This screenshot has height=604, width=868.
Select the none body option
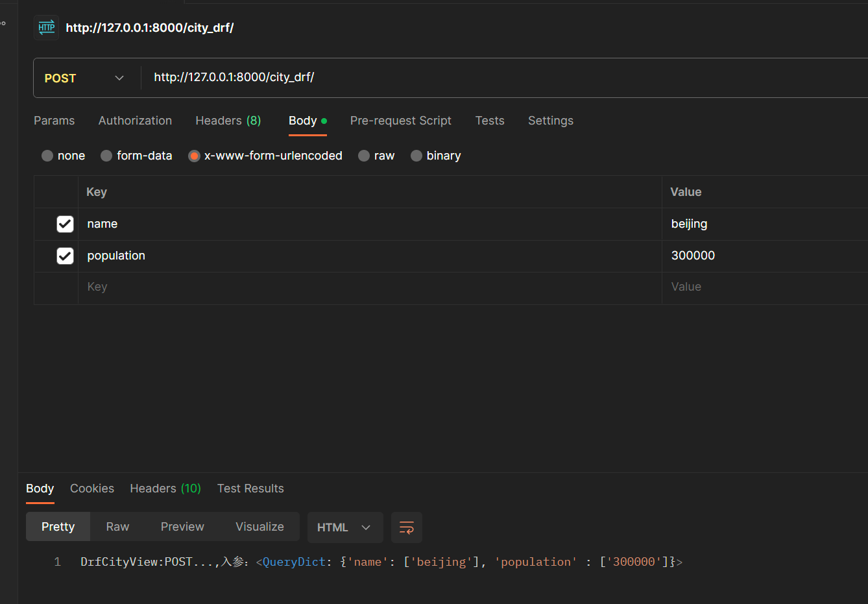(47, 156)
